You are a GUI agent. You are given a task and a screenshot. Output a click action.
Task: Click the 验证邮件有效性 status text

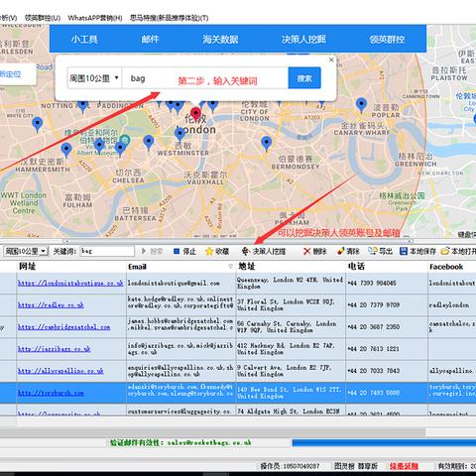click(x=180, y=442)
